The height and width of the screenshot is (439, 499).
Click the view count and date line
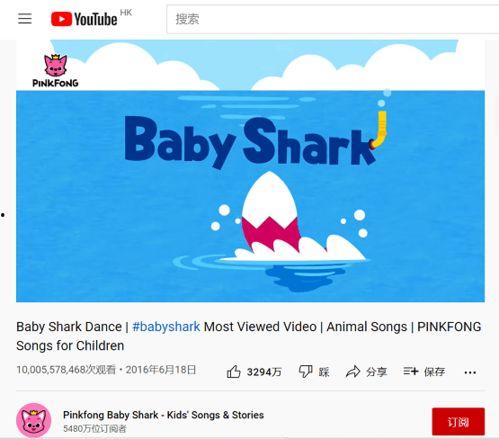click(x=106, y=370)
